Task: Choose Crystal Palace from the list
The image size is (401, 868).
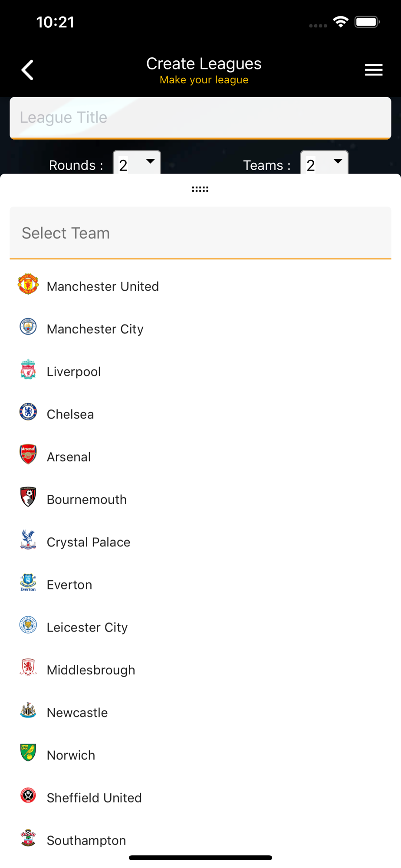Action: click(x=89, y=542)
